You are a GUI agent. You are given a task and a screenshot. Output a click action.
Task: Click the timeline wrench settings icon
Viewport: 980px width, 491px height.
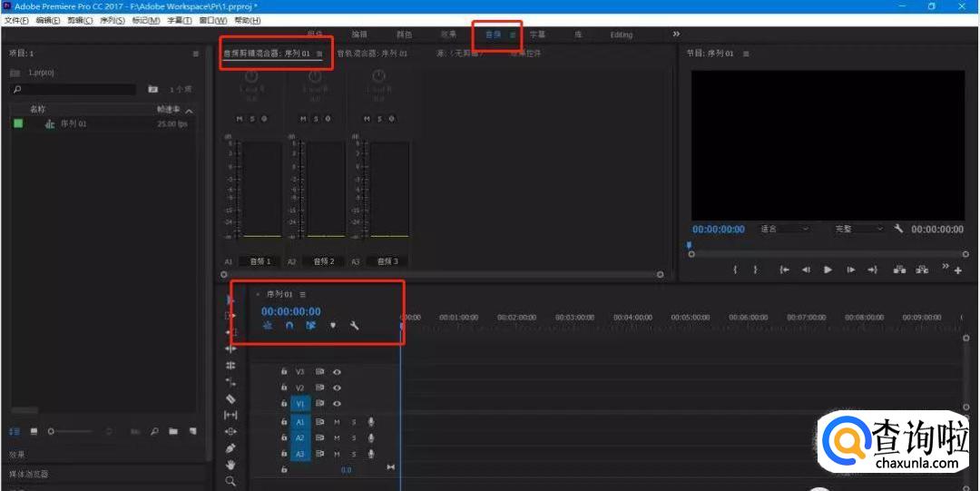pyautogui.click(x=355, y=325)
